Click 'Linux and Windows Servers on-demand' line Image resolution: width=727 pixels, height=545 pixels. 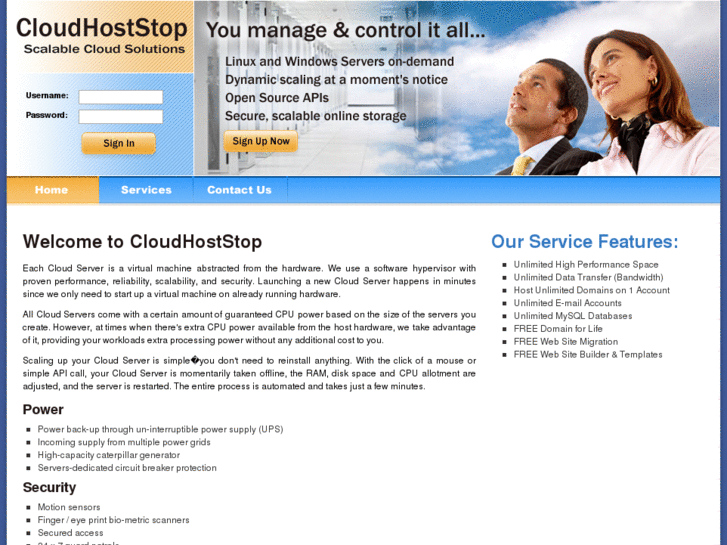click(339, 62)
